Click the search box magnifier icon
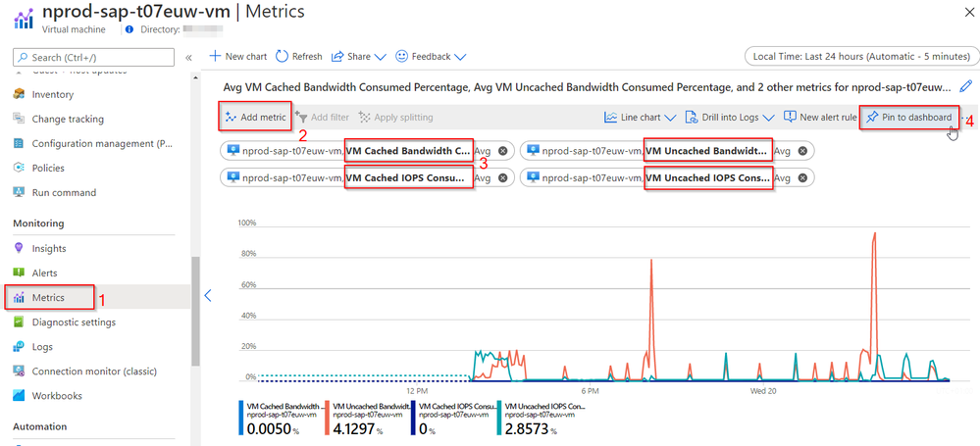Screen dimensions: 980x446 (x=24, y=58)
